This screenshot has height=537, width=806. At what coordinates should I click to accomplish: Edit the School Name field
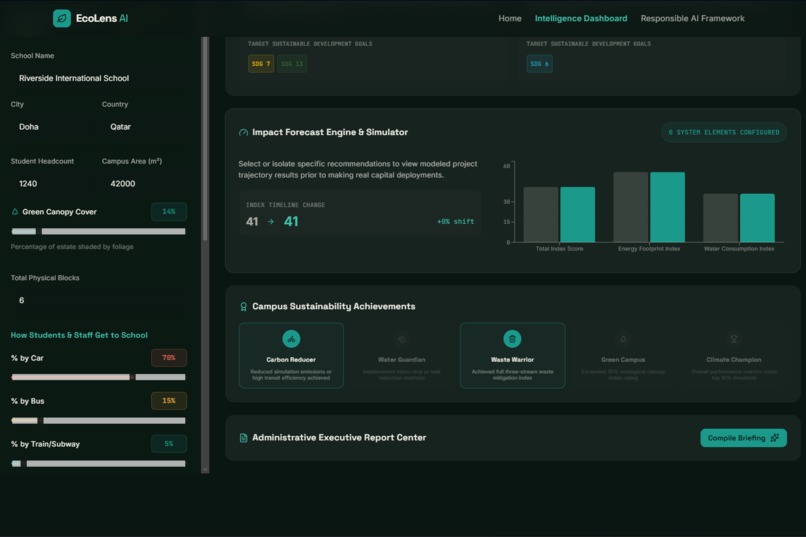(x=99, y=78)
